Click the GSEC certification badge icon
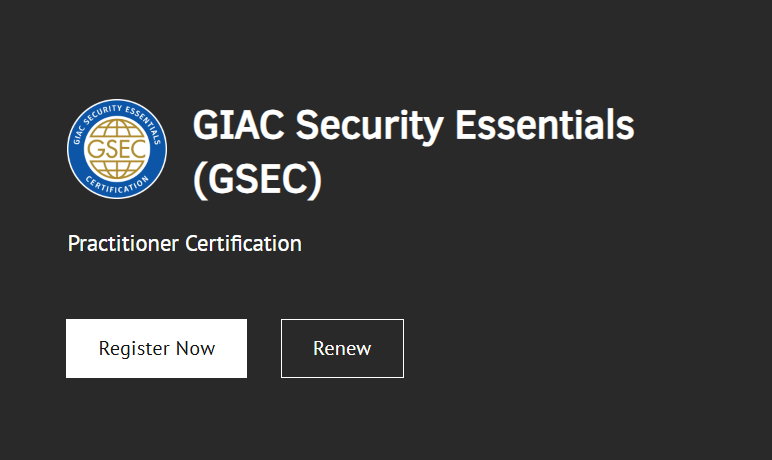Viewport: 772px width, 460px height. point(117,150)
